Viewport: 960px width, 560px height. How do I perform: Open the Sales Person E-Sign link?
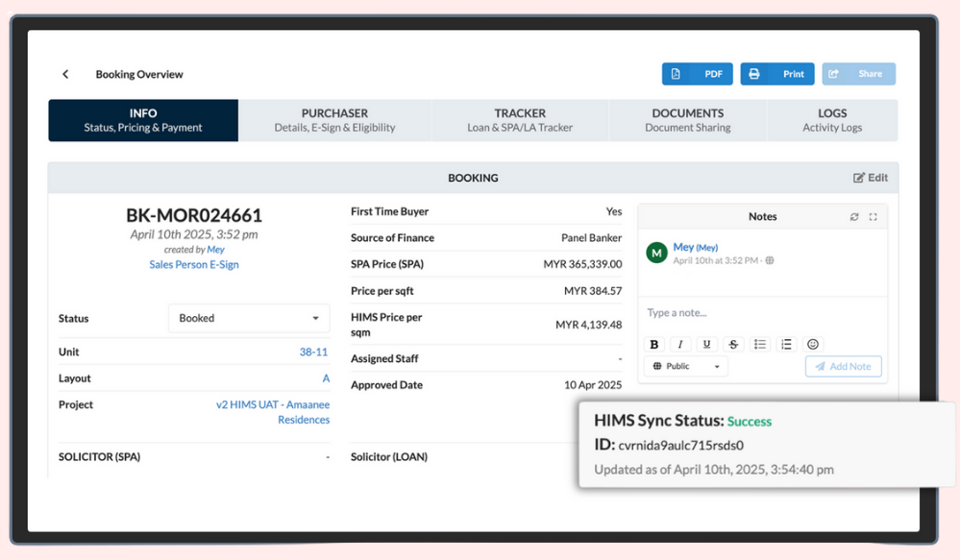[x=194, y=264]
